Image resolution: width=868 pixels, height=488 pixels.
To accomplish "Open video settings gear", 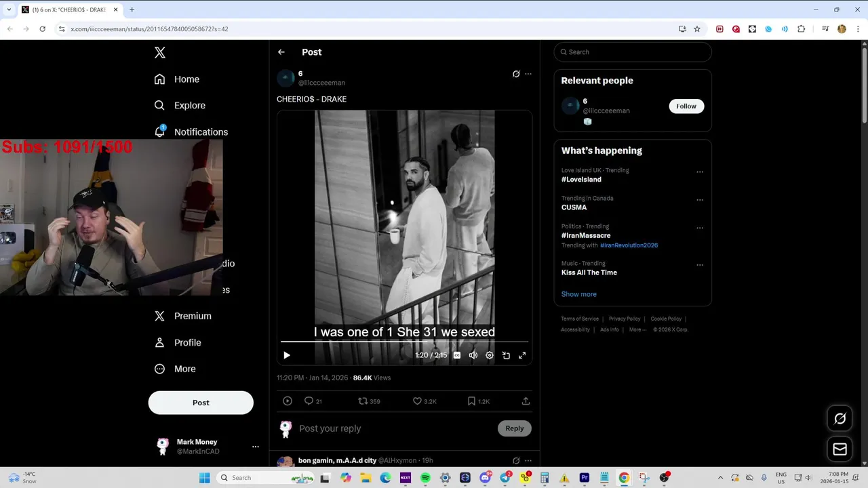I will click(x=490, y=355).
